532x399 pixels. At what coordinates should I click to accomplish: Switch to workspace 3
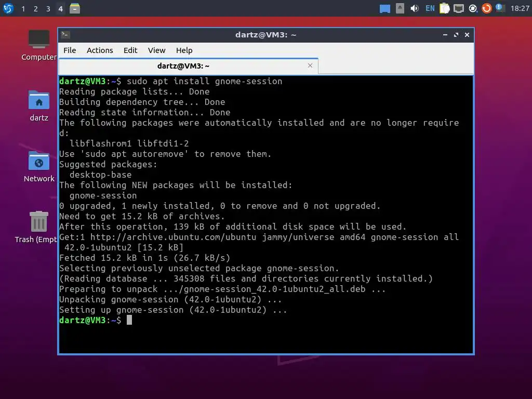click(48, 9)
